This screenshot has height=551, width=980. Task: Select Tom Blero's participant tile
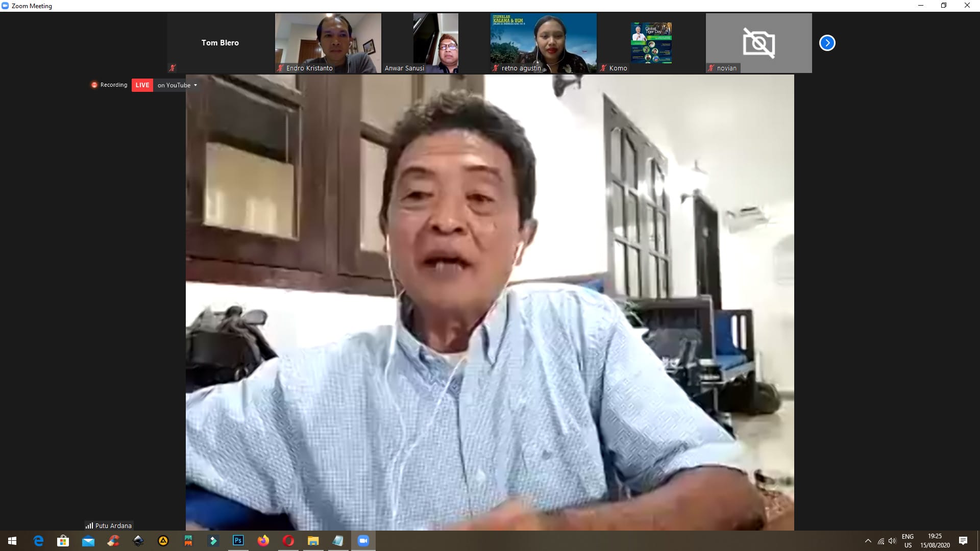click(x=220, y=43)
